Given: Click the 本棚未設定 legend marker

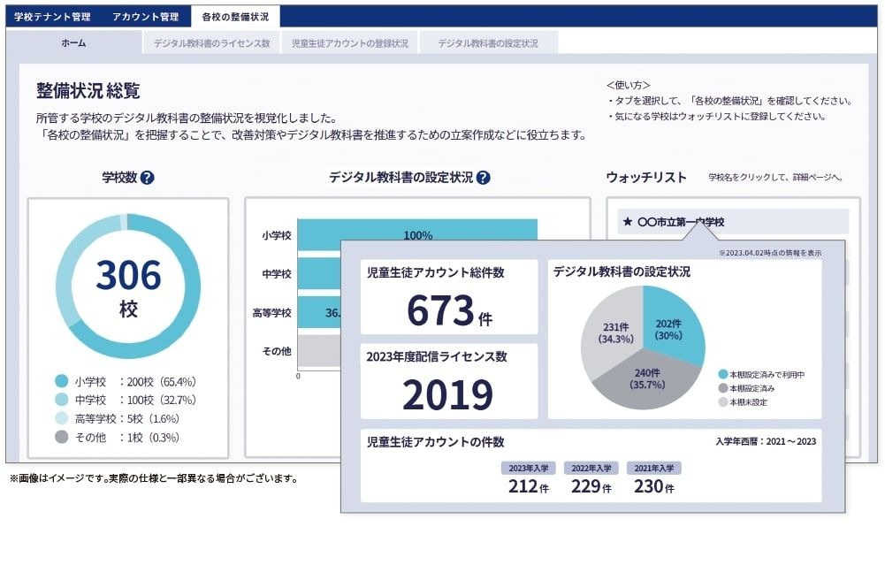Looking at the screenshot, I should 722,401.
